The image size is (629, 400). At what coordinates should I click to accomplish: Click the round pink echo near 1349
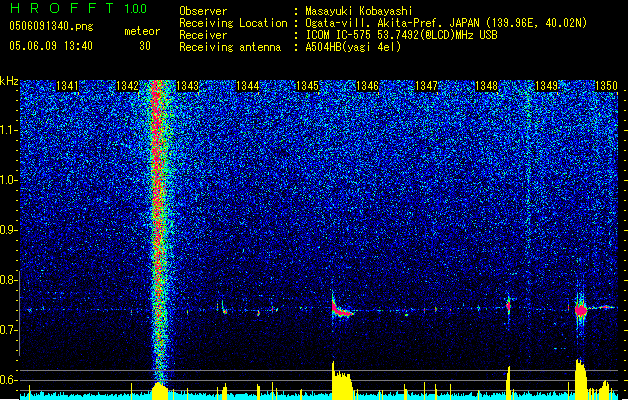[x=580, y=310]
